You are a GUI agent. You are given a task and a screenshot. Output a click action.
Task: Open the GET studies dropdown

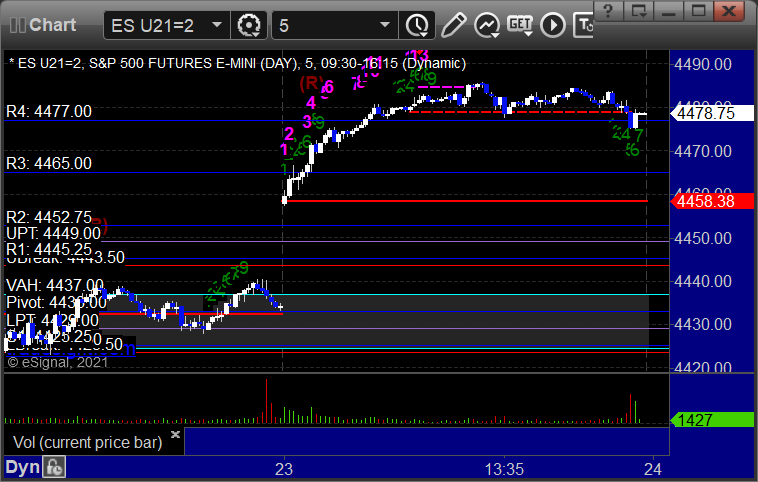tap(520, 25)
